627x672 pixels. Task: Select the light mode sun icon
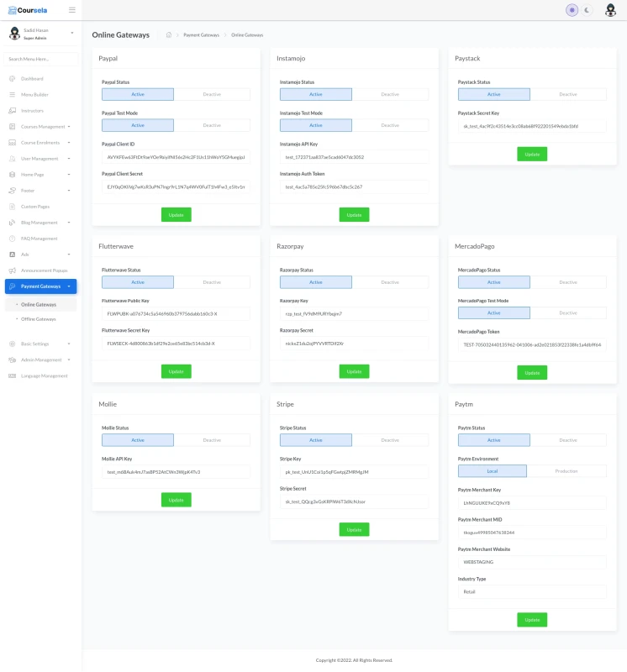[x=572, y=10]
